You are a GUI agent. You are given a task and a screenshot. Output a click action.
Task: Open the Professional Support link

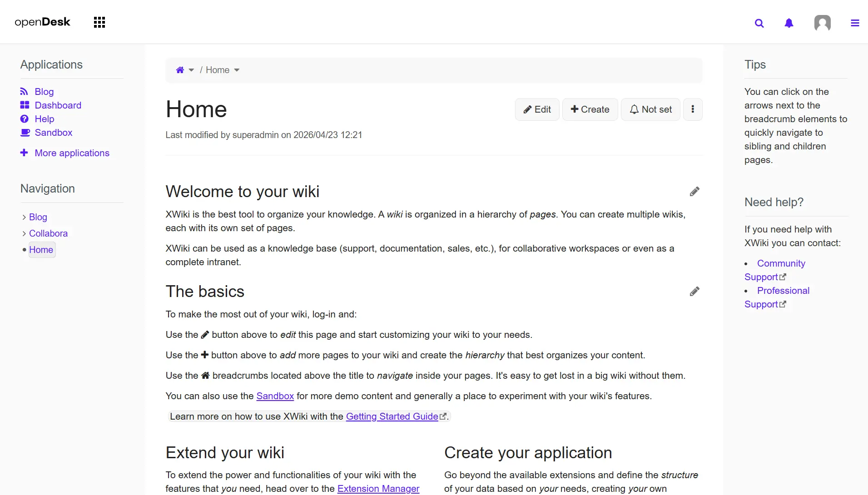click(x=777, y=297)
